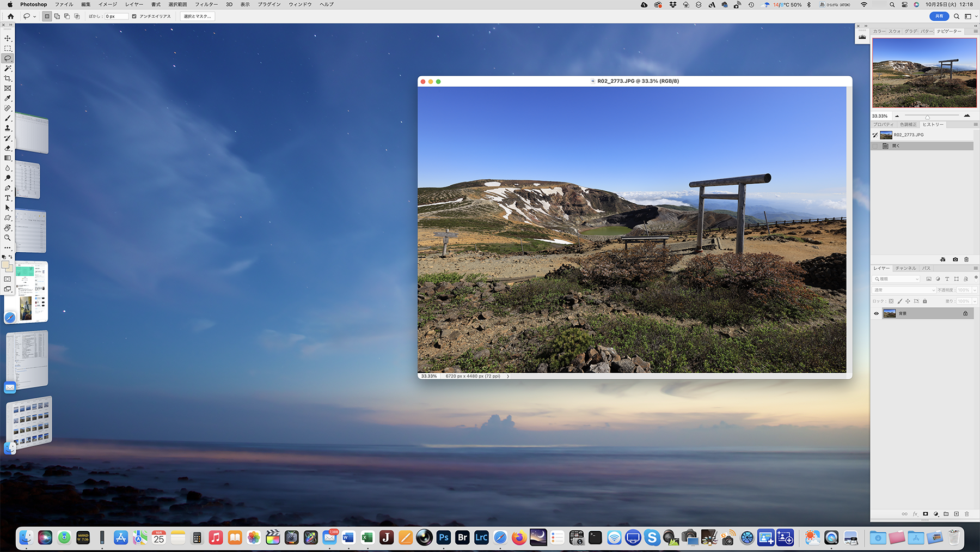This screenshot has height=552, width=980.
Task: Expand the Lasso tool preset picker arrow
Action: (x=35, y=16)
